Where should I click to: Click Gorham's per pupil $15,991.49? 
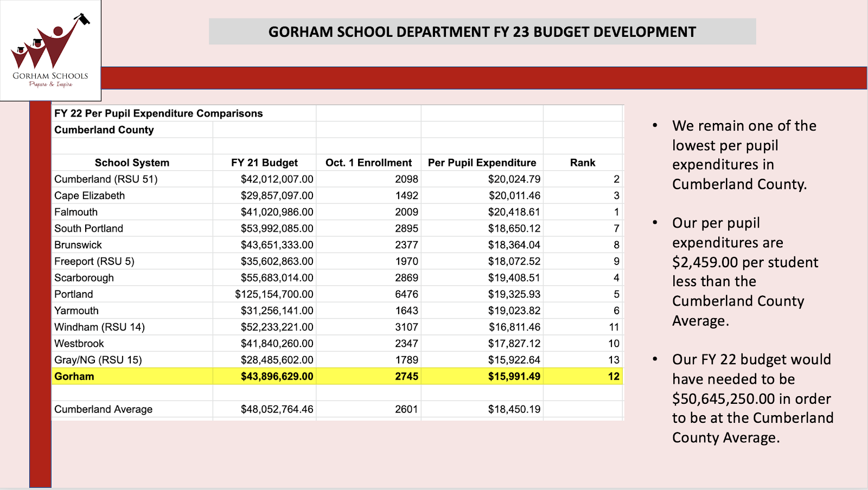(514, 376)
